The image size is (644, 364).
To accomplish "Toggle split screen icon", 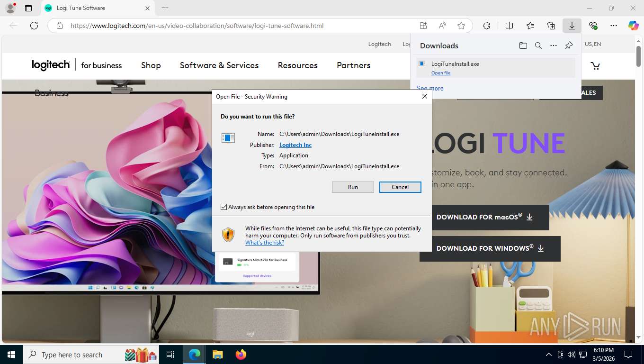I will coord(509,26).
